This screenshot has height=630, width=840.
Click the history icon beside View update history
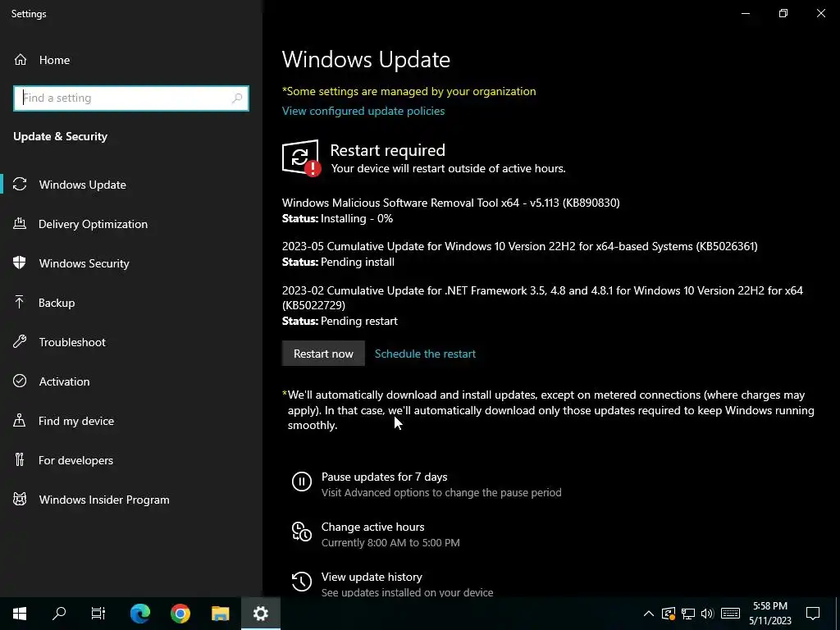point(302,582)
